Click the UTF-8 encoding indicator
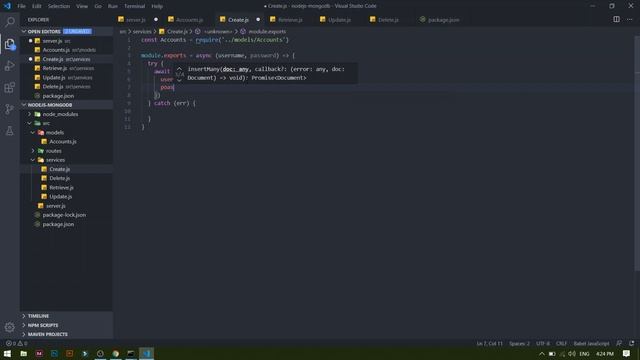This screenshot has width=640, height=360. click(543, 343)
